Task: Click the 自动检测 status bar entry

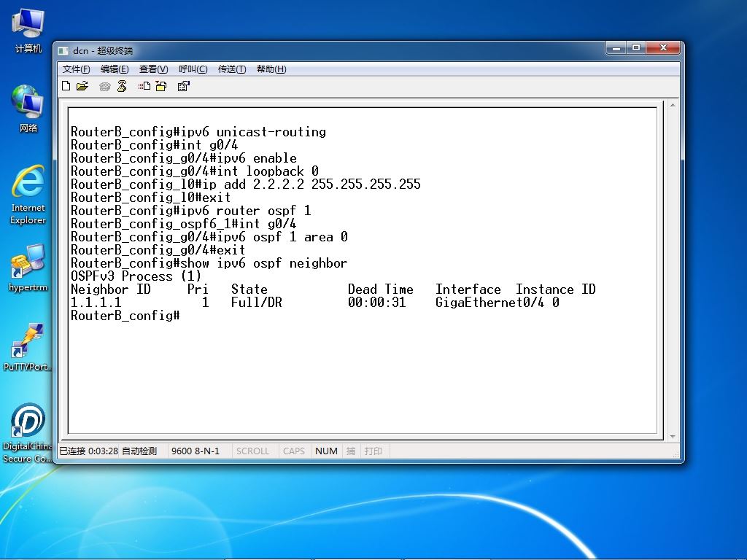Action: tap(139, 451)
